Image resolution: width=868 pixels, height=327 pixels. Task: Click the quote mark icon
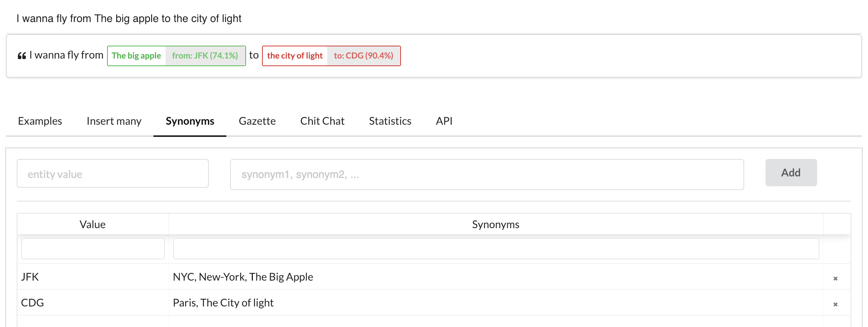click(x=22, y=56)
